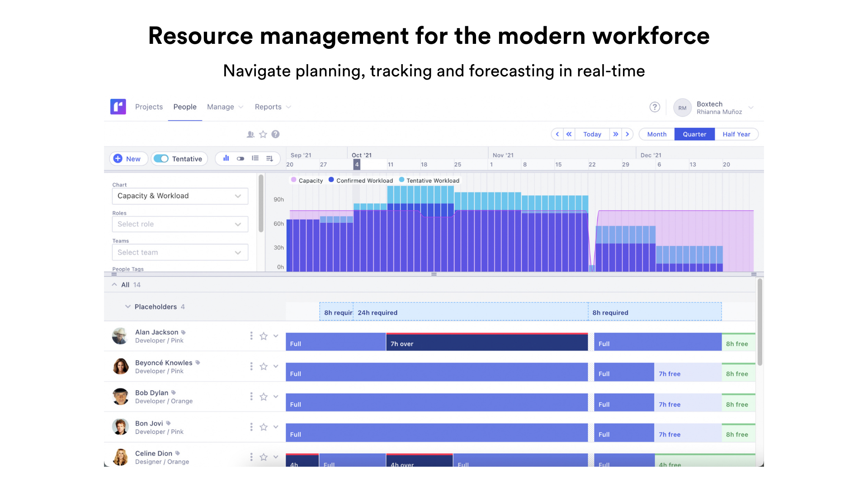
Task: Switch to the Month view
Action: pyautogui.click(x=656, y=134)
